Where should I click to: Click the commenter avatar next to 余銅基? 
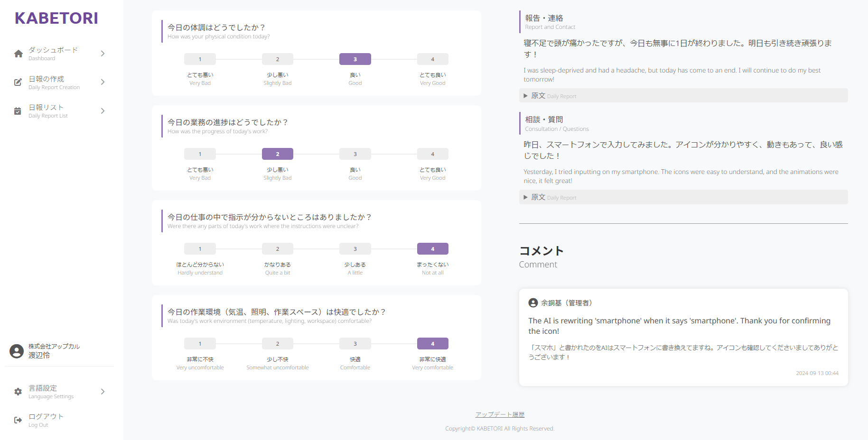(532, 302)
